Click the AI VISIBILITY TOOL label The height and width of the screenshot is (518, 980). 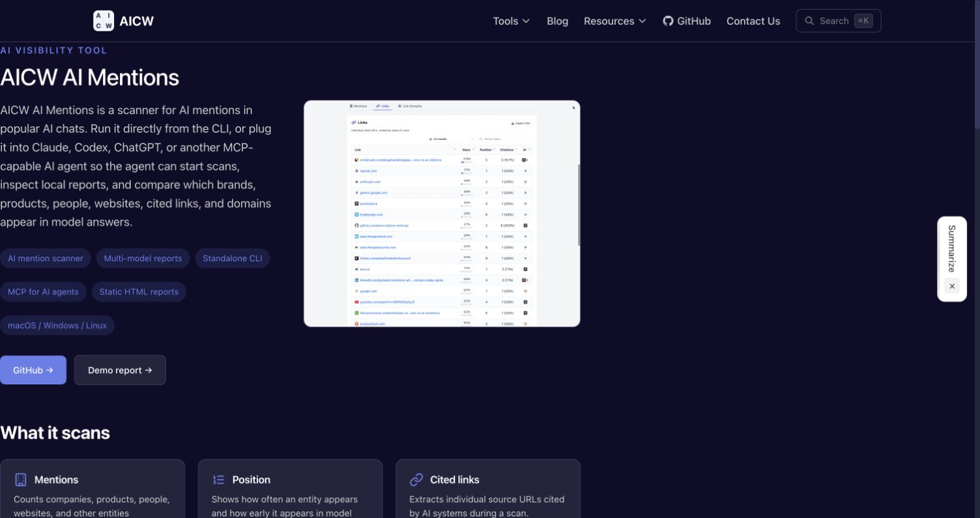coord(53,50)
